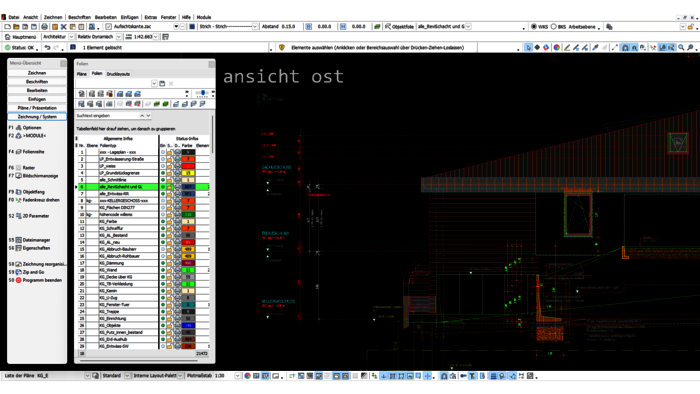Click the Pläne / Präsentation button
Screen dimensions: 700x394
tap(37, 108)
